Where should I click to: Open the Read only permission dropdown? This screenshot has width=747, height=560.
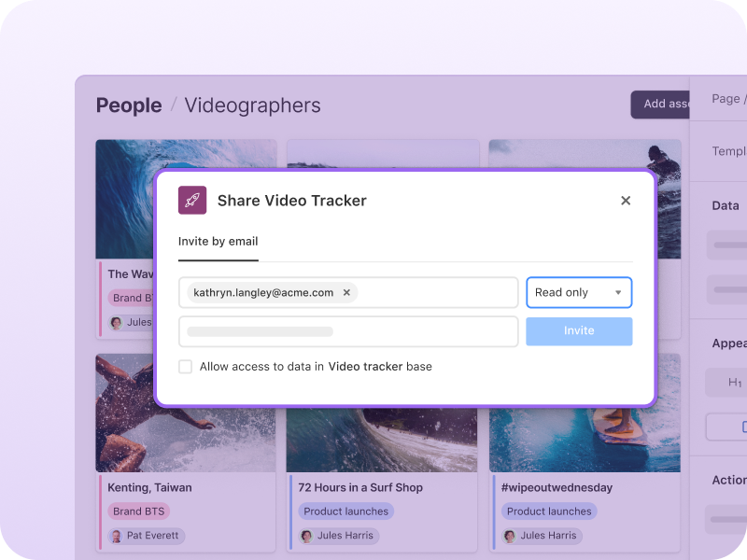pyautogui.click(x=579, y=292)
